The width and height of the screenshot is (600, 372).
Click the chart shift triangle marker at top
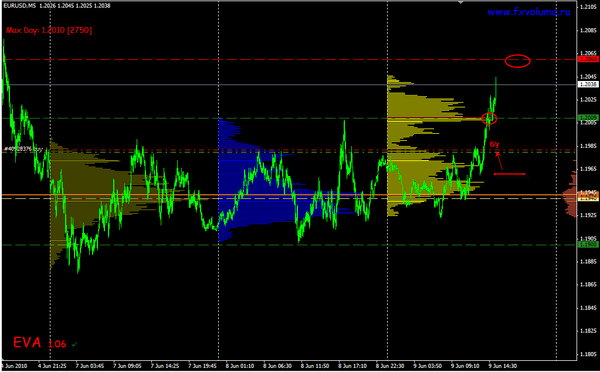coord(461,2)
